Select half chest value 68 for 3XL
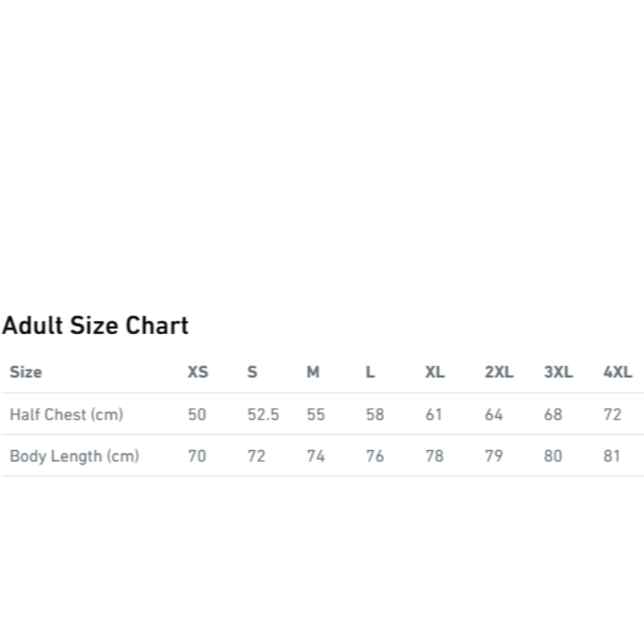This screenshot has width=644, height=644. [x=553, y=415]
